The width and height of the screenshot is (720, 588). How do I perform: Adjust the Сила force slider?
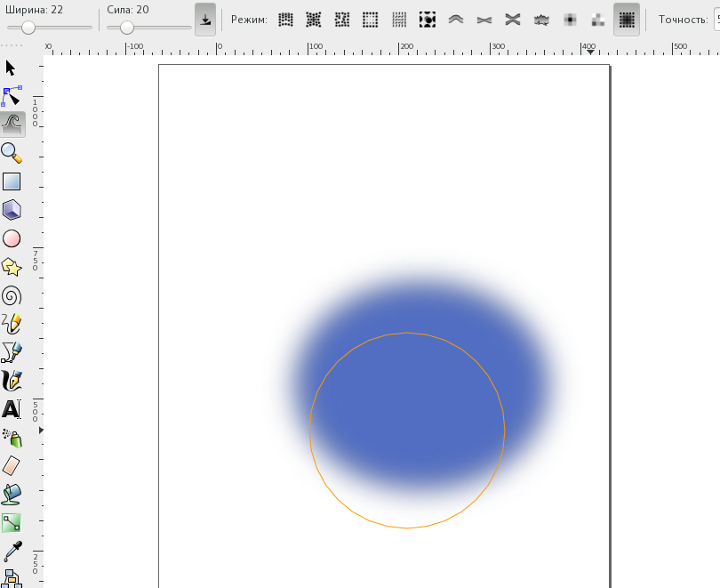(x=149, y=28)
